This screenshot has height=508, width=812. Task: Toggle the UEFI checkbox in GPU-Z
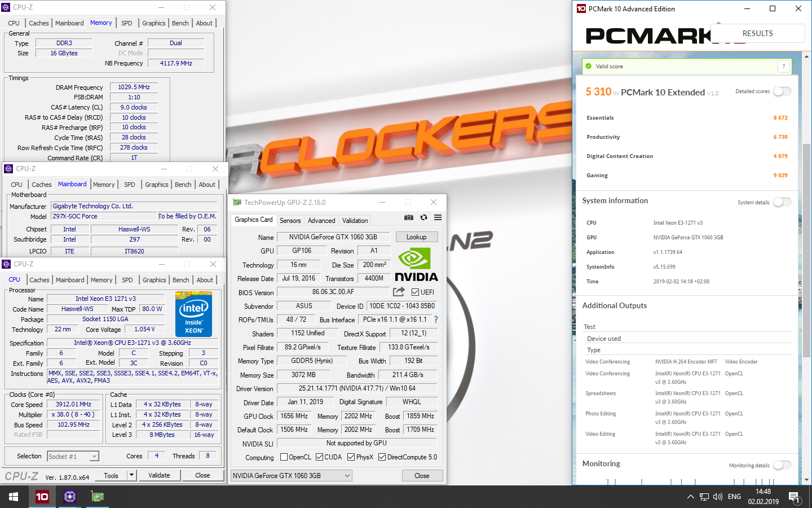tap(415, 292)
